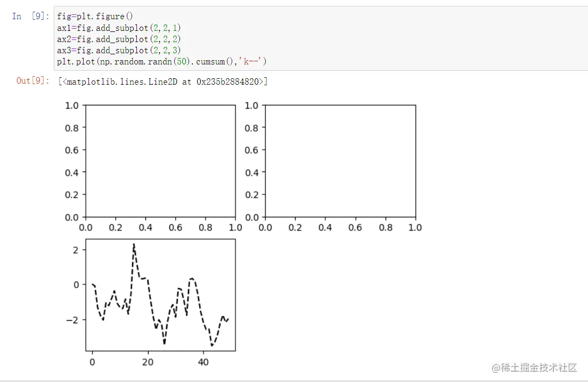This screenshot has width=588, height=384.
Task: Click the 稀土掘金技术社区 watermark
Action: pos(534,368)
